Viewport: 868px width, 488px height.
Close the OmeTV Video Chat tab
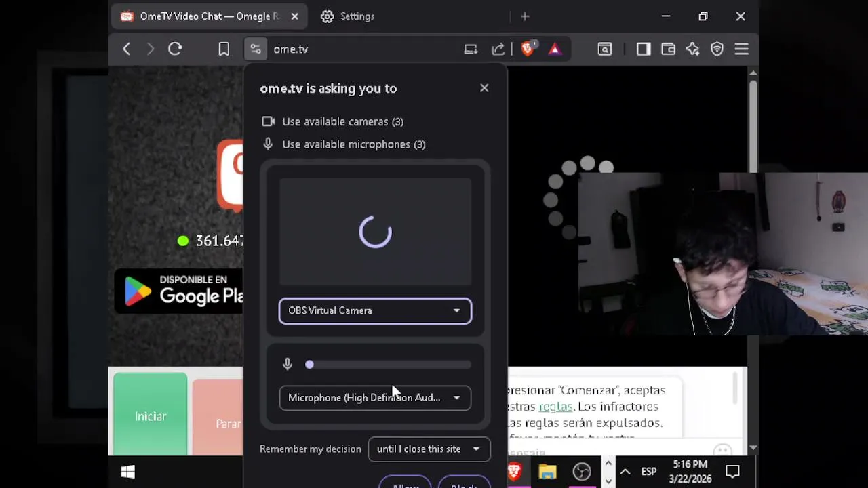294,16
